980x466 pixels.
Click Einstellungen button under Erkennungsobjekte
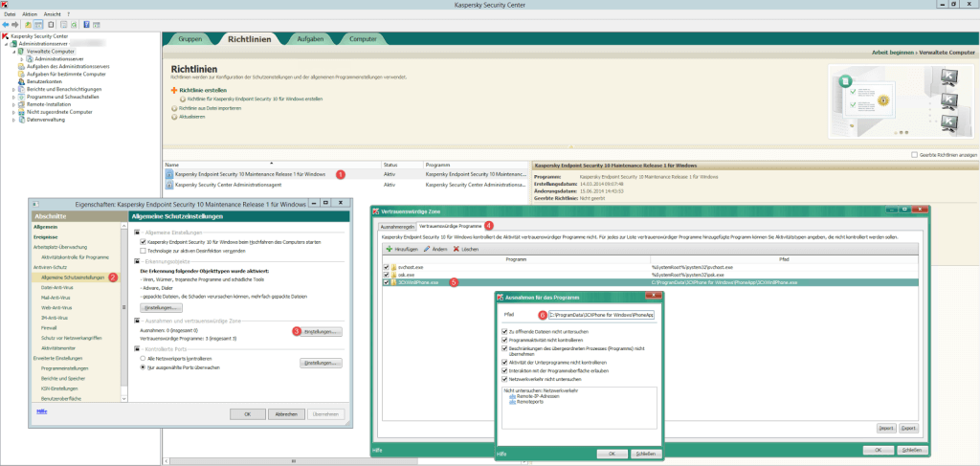point(163,308)
